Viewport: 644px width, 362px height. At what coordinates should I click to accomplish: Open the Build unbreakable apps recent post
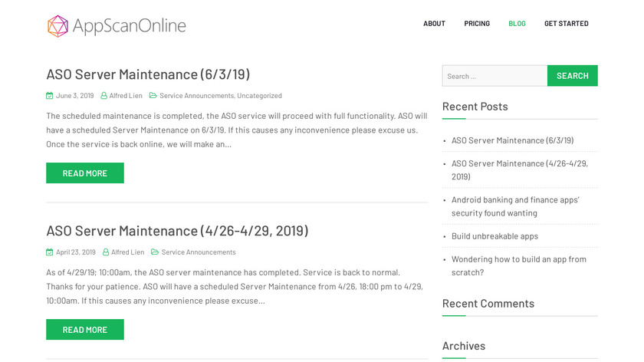(x=495, y=236)
